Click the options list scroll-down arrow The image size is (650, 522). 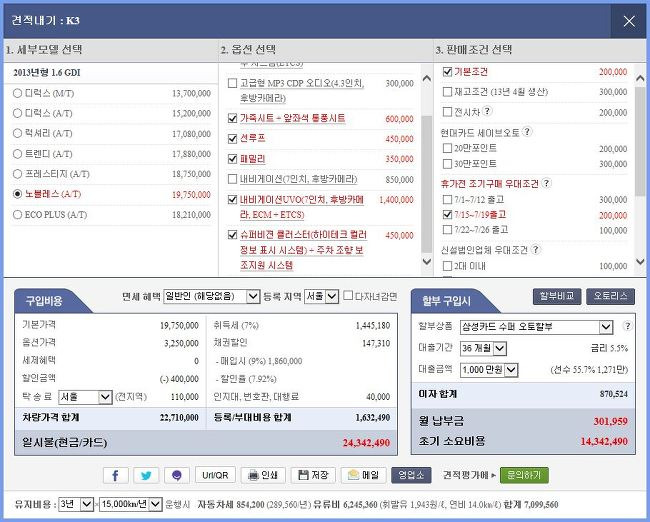pyautogui.click(x=427, y=262)
